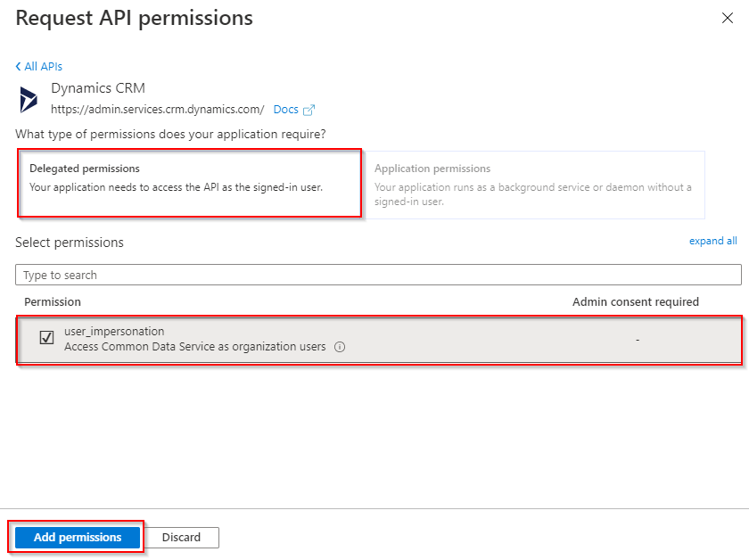Click the Permission column header
749x560 pixels.
pos(53,302)
